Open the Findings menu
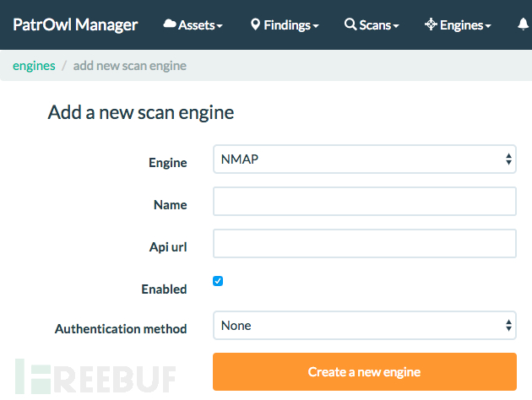Screen dimensions: 532x400 285,25
